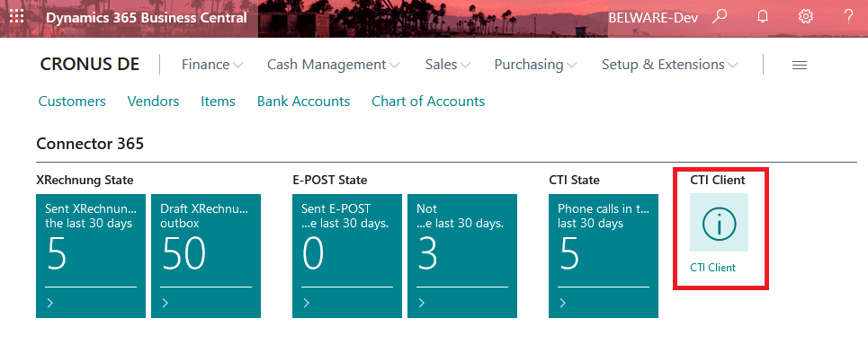
Task: Open the hamburger more menu icon
Action: pos(800,66)
